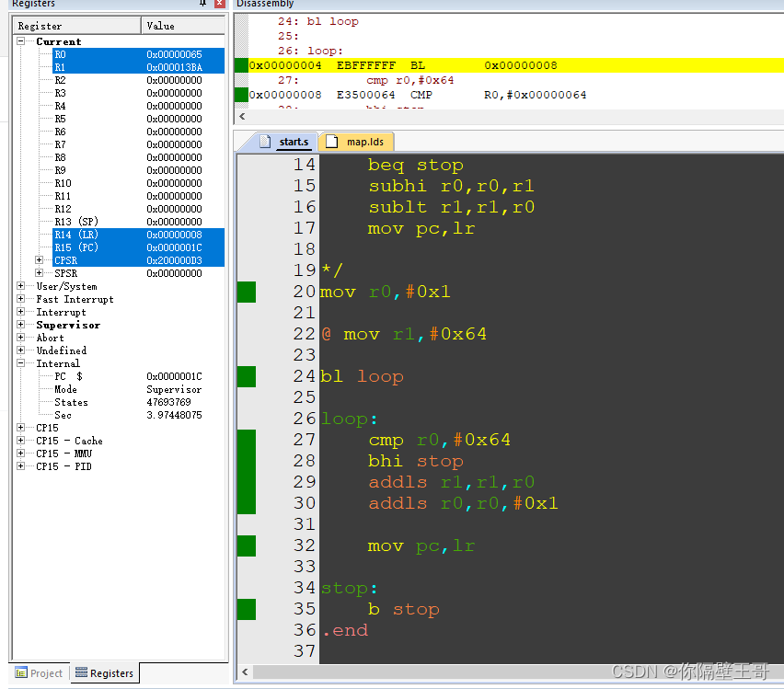Click green marker at disassembly 0x00000008

[241, 95]
